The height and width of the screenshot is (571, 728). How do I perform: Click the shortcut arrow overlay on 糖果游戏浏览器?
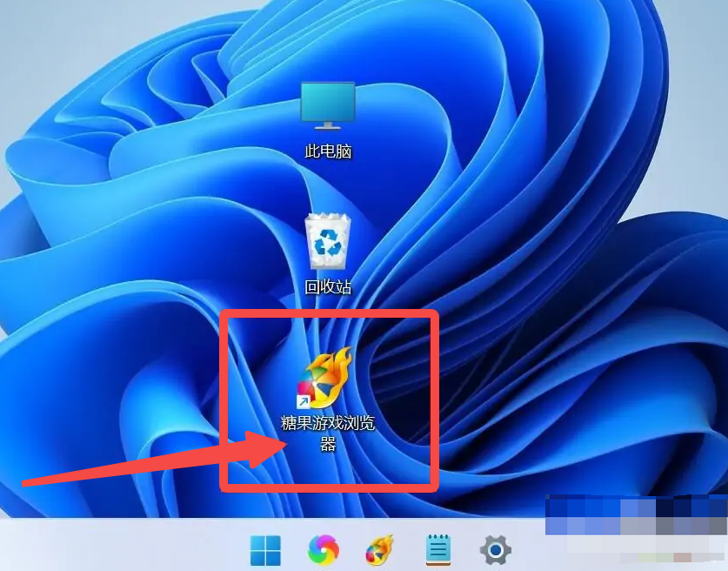304,400
